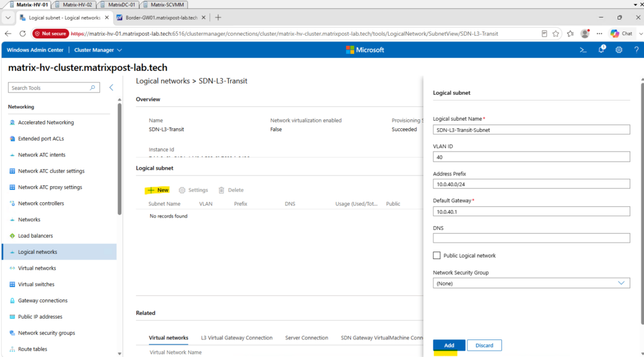The image size is (644, 357).
Task: Open the PowerShell console icon in header
Action: click(x=583, y=50)
